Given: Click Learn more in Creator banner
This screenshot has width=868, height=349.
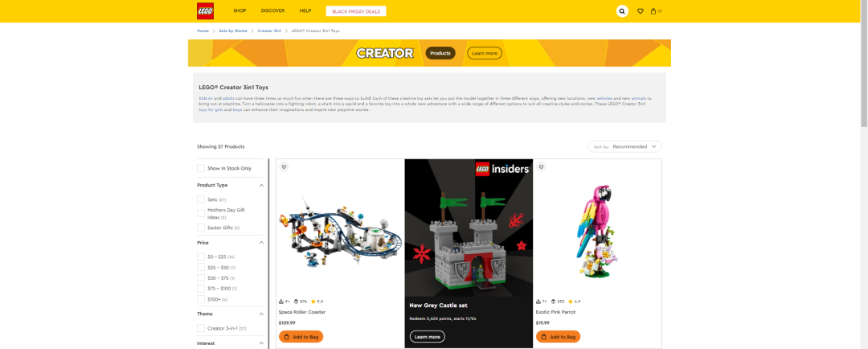Looking at the screenshot, I should pos(485,53).
